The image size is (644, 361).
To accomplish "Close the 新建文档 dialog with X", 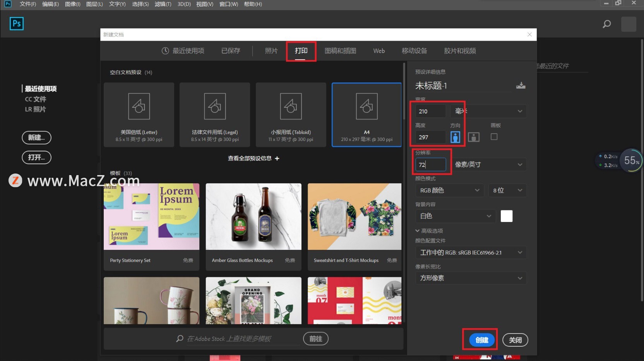I will (529, 34).
